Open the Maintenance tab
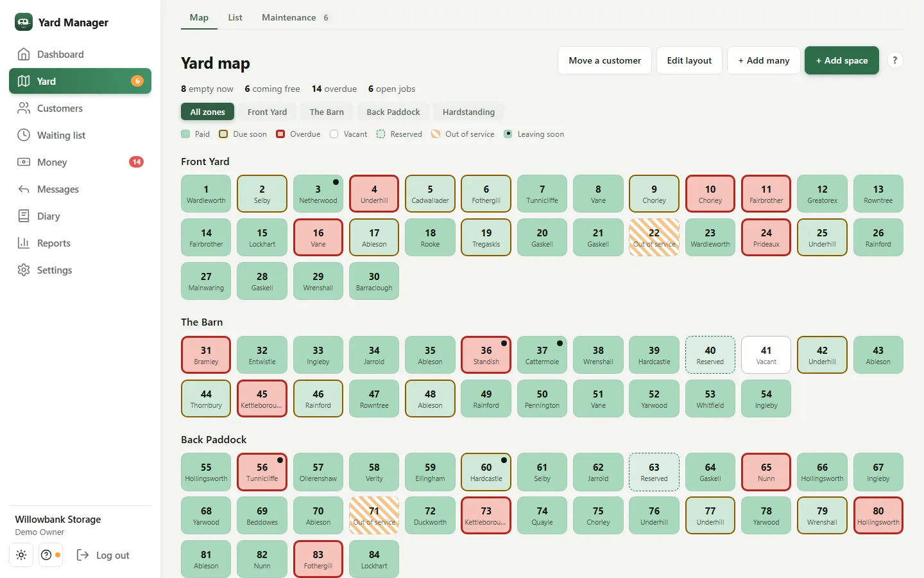Image resolution: width=924 pixels, height=578 pixels. coord(295,17)
